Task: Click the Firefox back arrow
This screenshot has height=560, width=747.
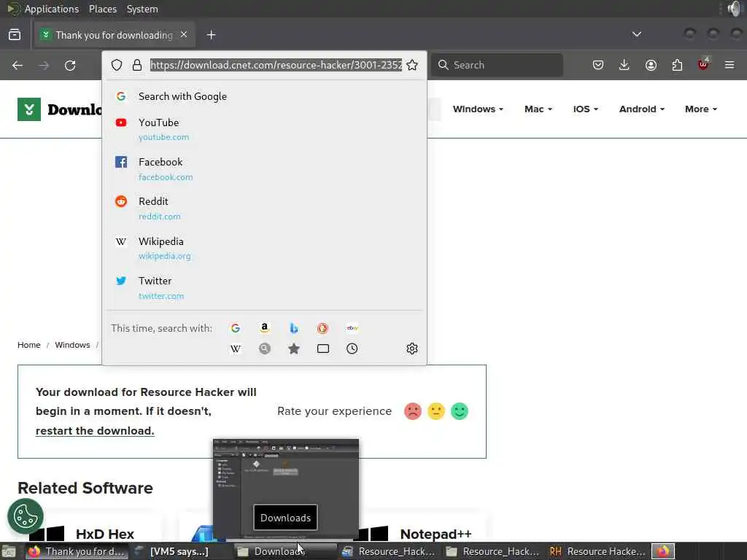Action: point(18,65)
